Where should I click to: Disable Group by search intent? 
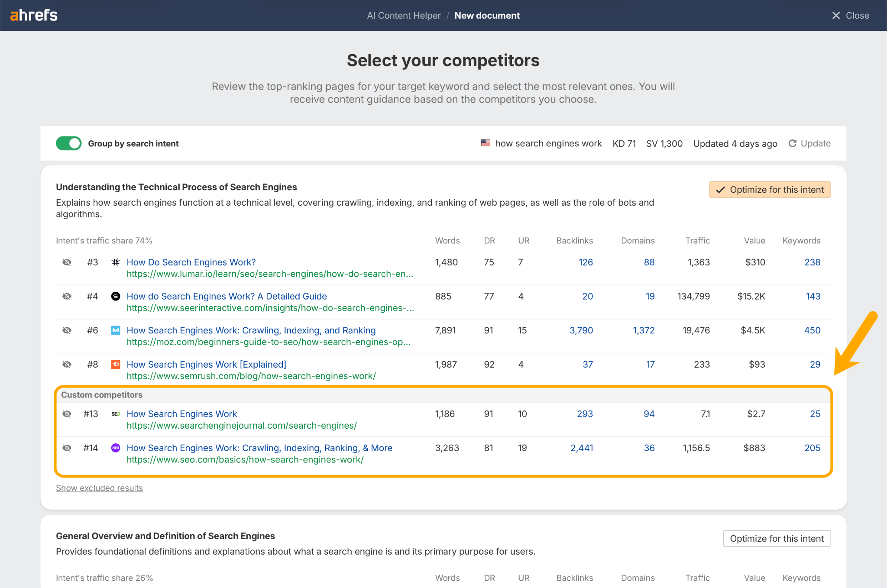click(68, 143)
